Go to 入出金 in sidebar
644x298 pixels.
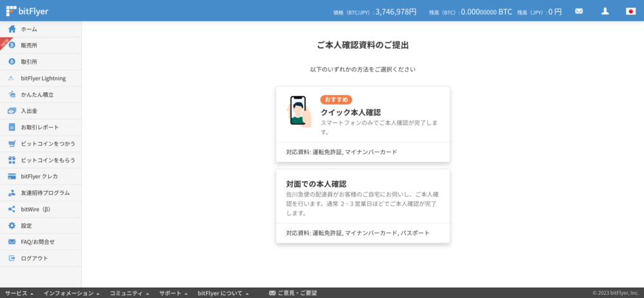[x=29, y=111]
